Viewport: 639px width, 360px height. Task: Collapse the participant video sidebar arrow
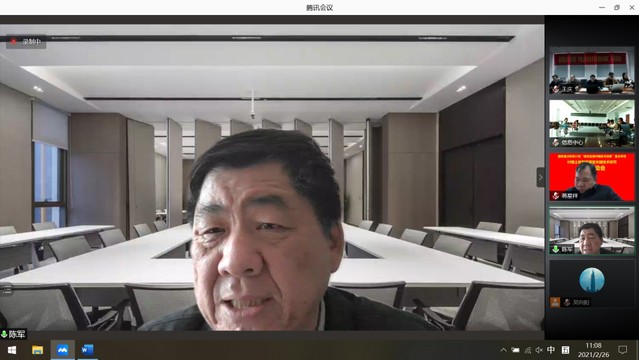[540, 177]
